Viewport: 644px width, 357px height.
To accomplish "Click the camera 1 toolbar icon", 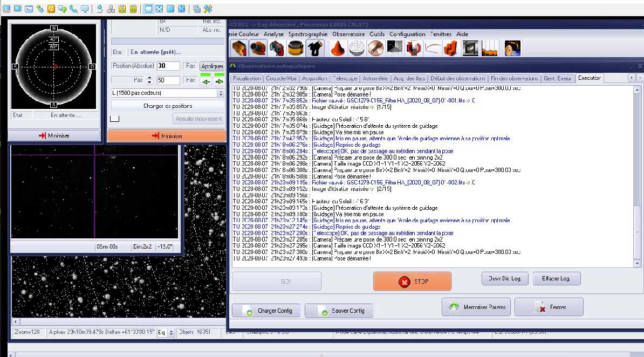I will click(239, 49).
